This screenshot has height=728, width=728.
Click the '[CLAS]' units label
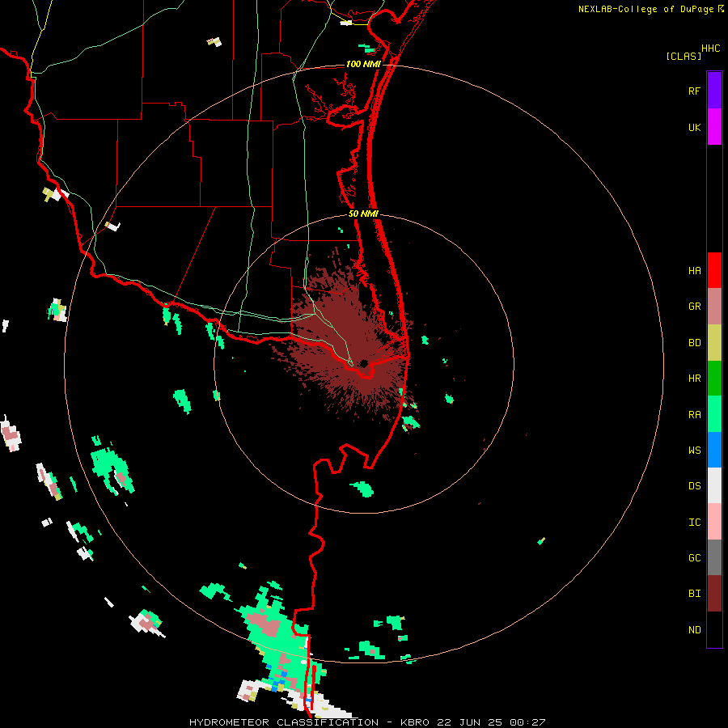click(x=684, y=56)
